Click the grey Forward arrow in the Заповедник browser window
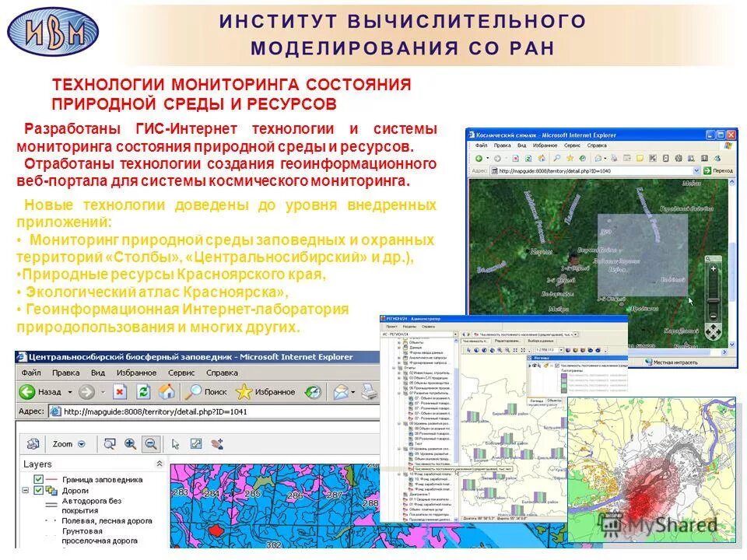The height and width of the screenshot is (560, 747). 86,392
